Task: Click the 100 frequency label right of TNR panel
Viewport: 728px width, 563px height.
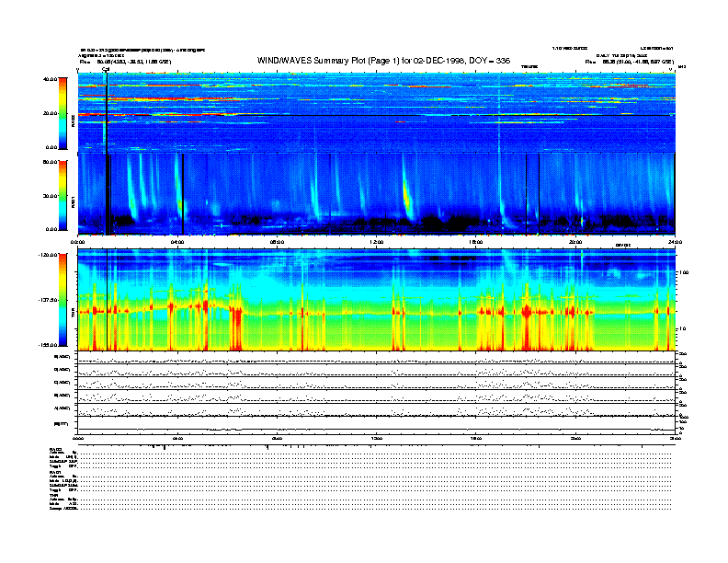Action: pyautogui.click(x=683, y=272)
